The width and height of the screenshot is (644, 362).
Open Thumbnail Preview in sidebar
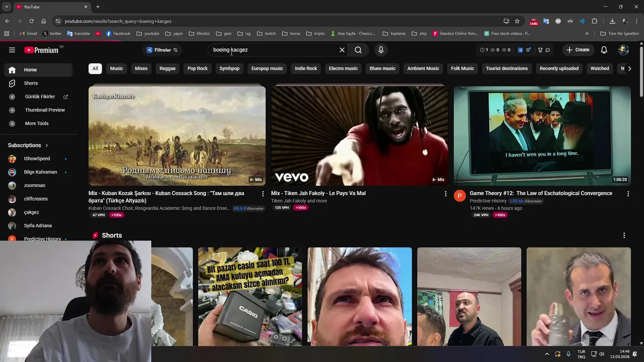coord(38,110)
